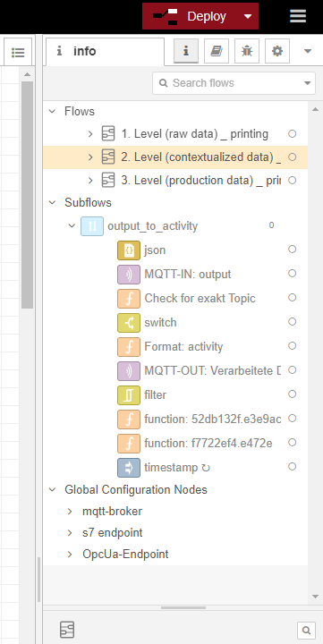Select the 3. Level production data flow icon
This screenshot has width=323, height=644.
click(108, 181)
